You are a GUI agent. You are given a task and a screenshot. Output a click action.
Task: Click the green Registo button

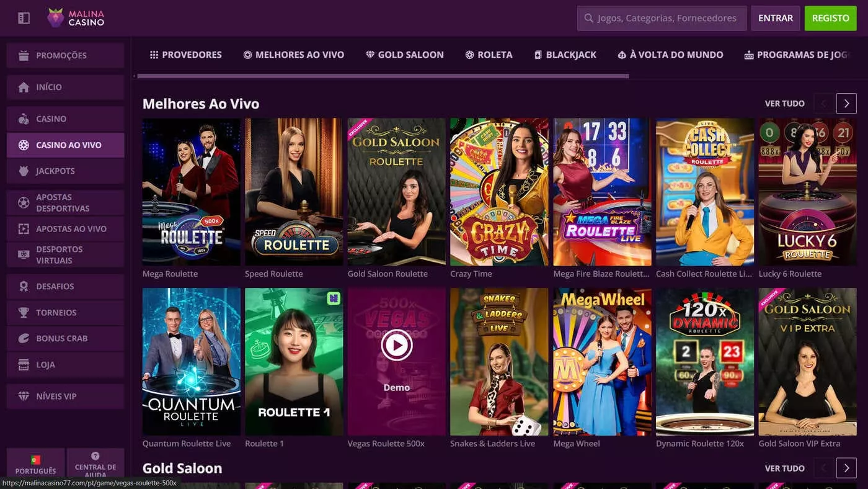pos(830,18)
